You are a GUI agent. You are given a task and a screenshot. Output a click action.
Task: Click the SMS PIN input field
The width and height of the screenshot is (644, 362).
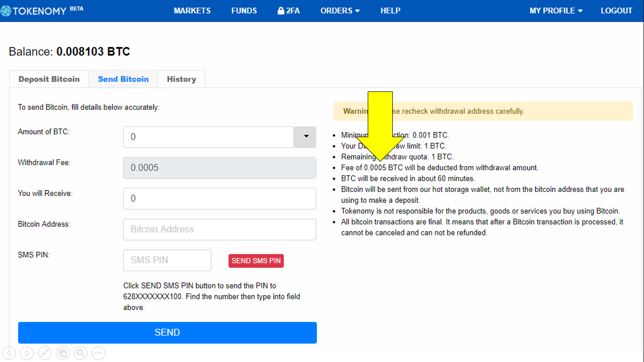click(167, 260)
